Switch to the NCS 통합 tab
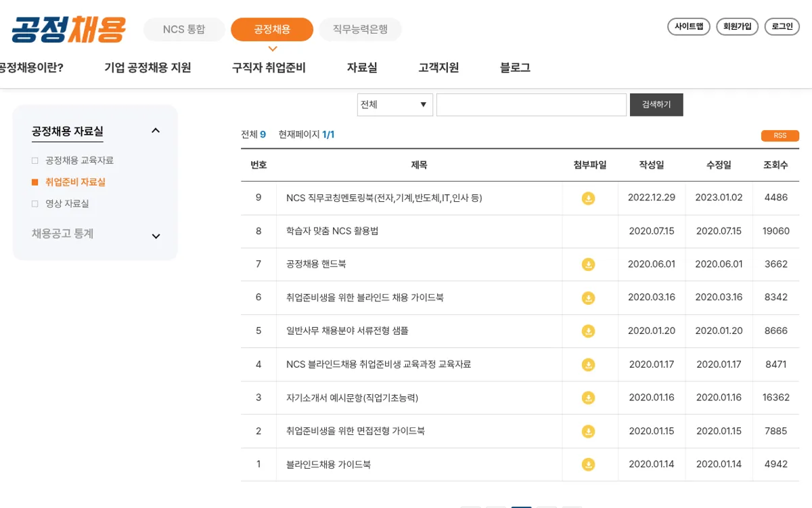 (x=184, y=30)
